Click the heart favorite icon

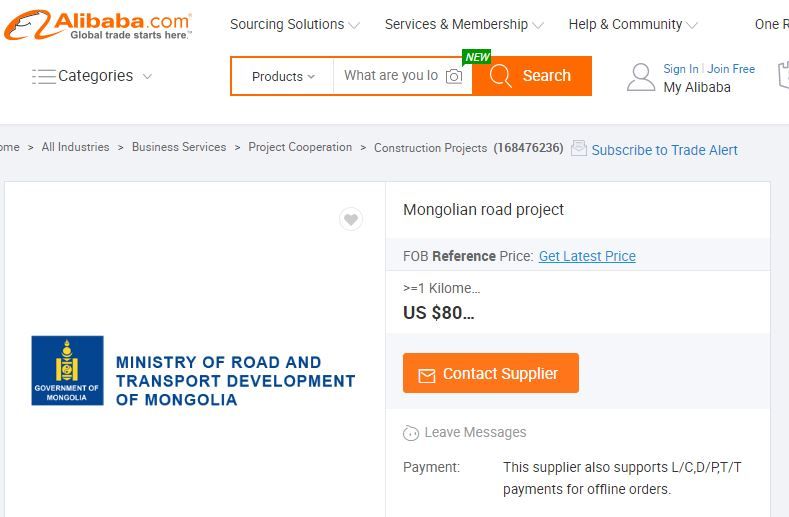tap(350, 219)
